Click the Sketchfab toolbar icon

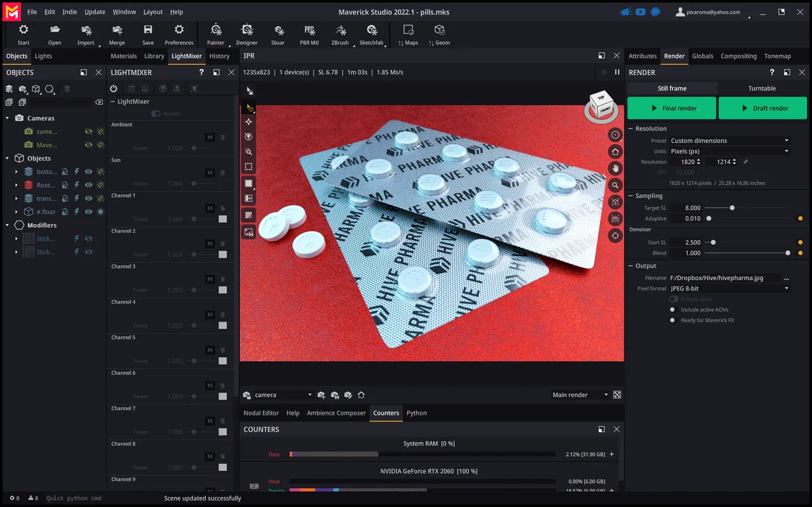372,30
